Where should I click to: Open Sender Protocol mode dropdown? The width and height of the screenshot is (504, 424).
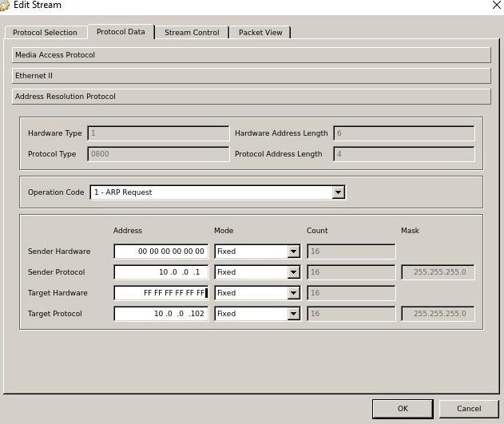[293, 272]
